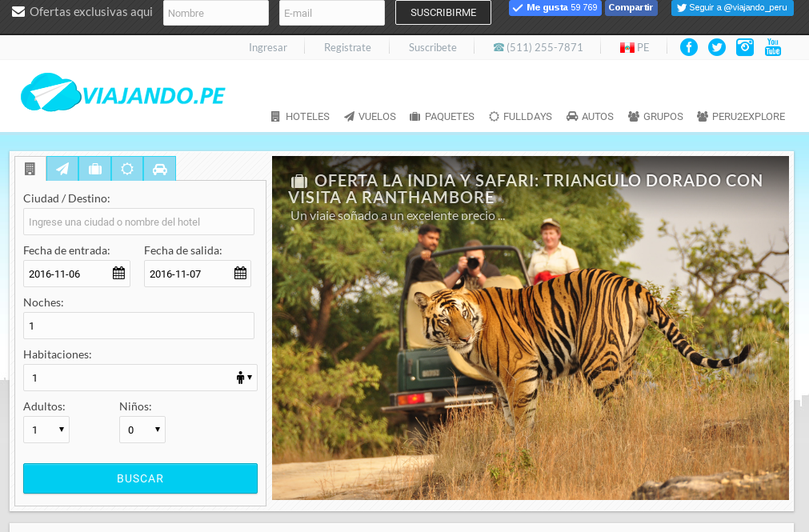Open the Niños count dropdown

click(x=142, y=430)
